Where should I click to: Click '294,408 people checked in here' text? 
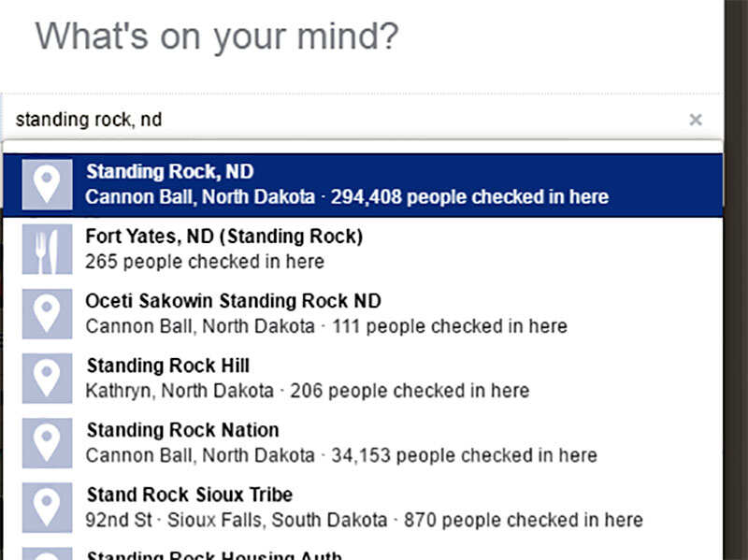tap(470, 197)
